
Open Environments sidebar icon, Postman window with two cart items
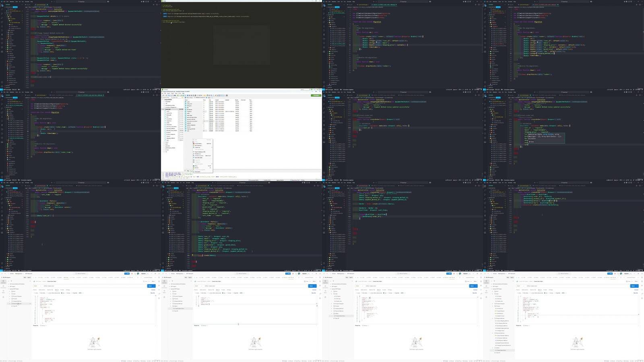(x=3, y=287)
